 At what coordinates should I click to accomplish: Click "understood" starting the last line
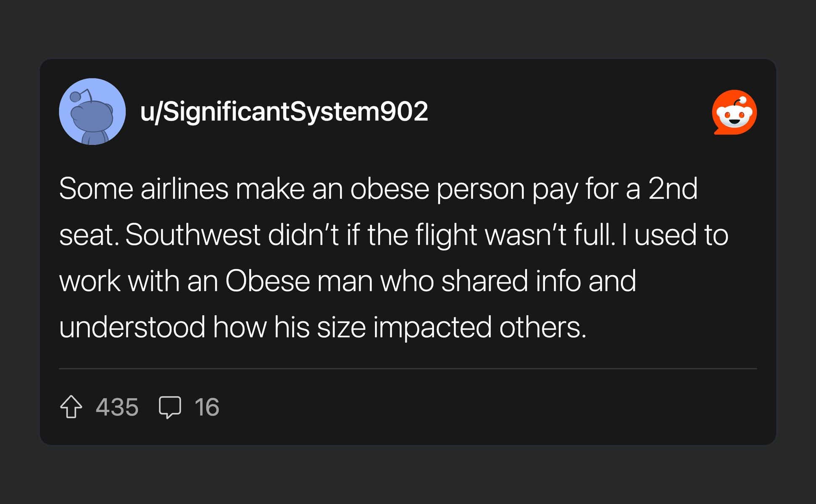132,327
